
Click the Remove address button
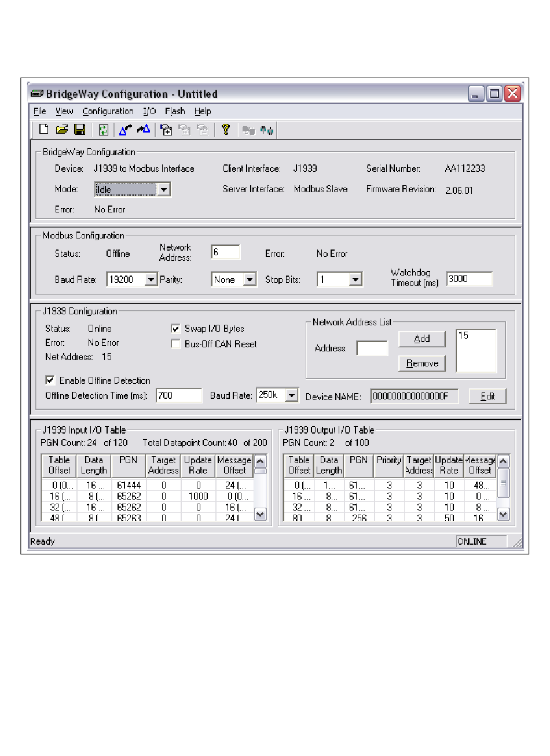pos(422,364)
